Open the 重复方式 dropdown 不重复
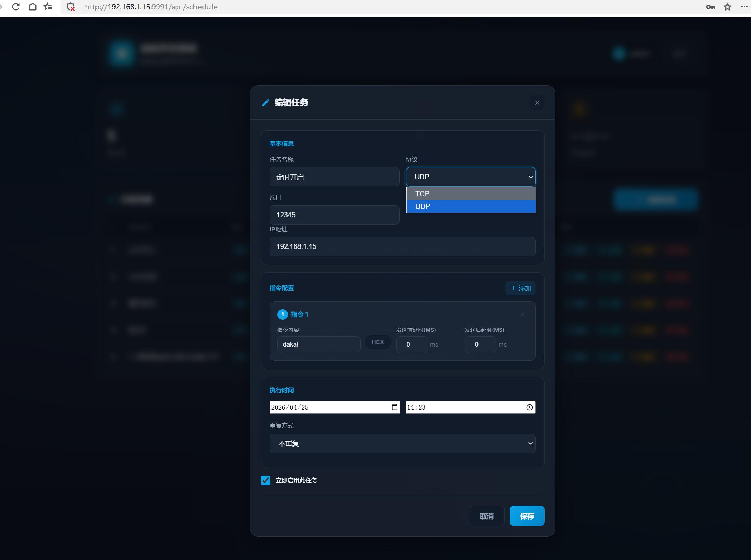Image resolution: width=751 pixels, height=560 pixels. click(x=402, y=443)
